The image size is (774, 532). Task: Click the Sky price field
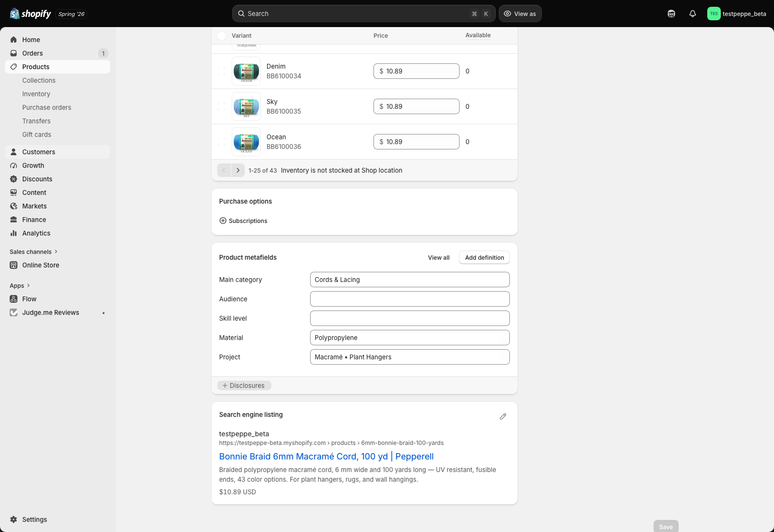pos(417,106)
